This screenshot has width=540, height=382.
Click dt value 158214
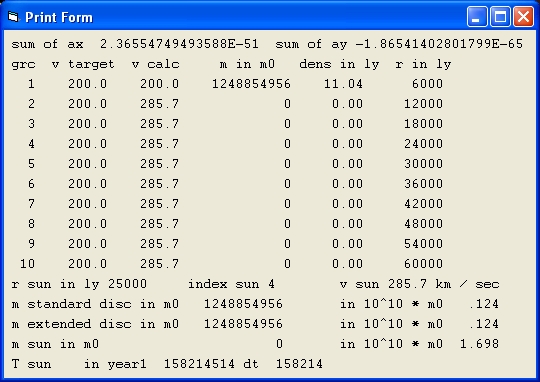point(299,364)
